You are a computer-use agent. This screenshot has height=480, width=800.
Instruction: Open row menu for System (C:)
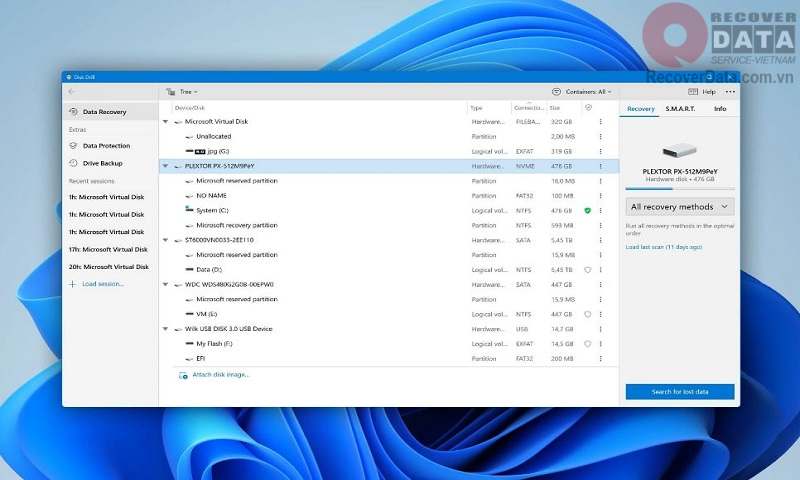[x=601, y=211]
